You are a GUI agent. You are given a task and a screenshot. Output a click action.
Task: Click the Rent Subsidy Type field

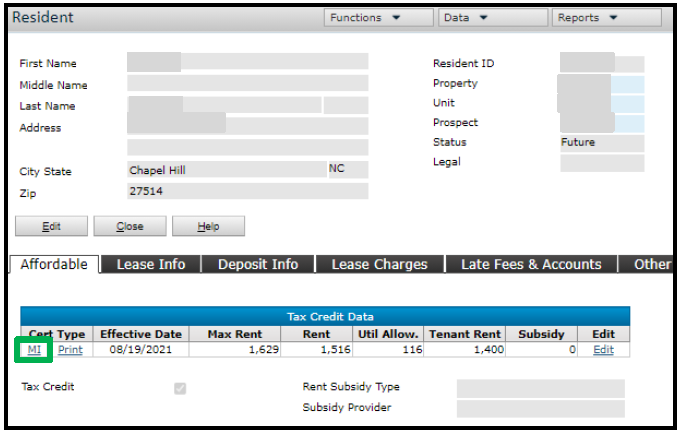tap(540, 388)
